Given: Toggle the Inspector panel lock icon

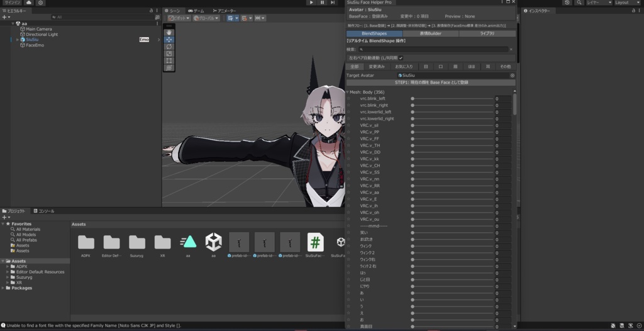Looking at the screenshot, I should (634, 11).
